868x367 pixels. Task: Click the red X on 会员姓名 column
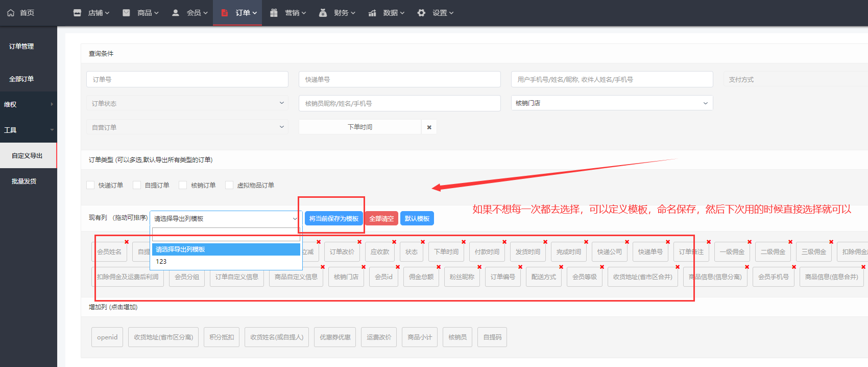pos(127,242)
